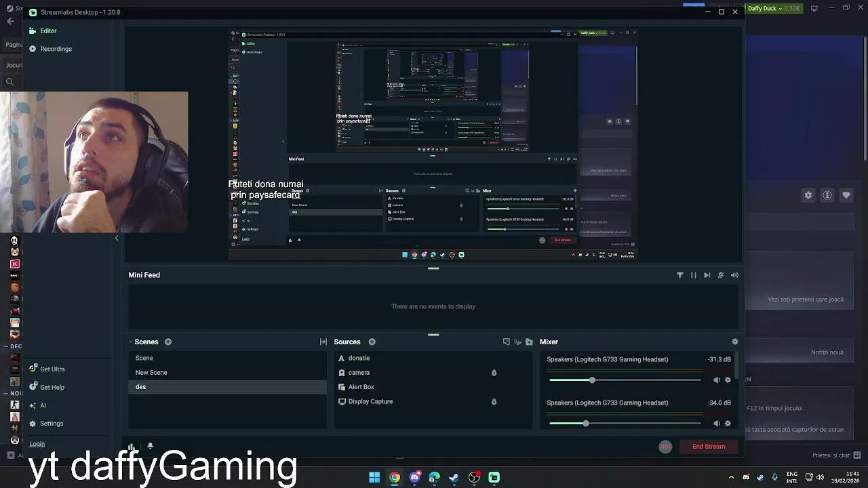Open notifications bell icon in footer
Screen dimensions: 868x488
coord(150,446)
